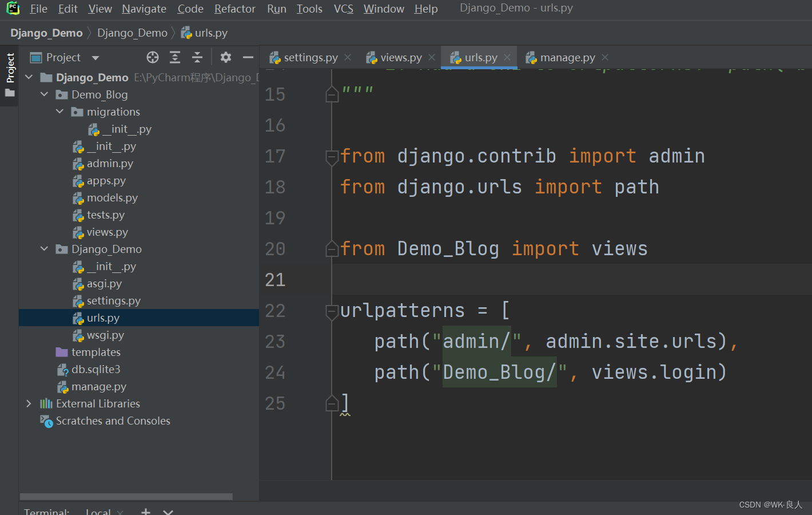Click the urls.py breadcrumb in navigation bar

click(x=205, y=33)
